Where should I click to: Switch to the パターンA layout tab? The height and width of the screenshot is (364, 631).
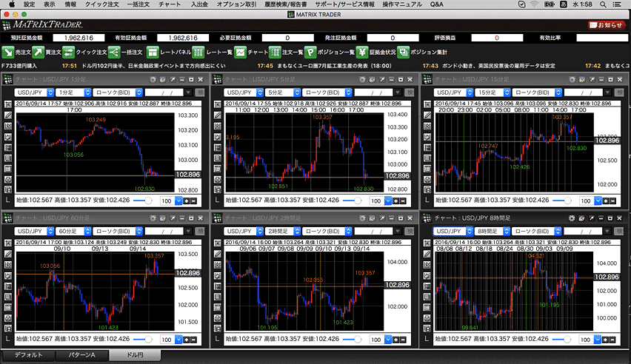(82, 355)
